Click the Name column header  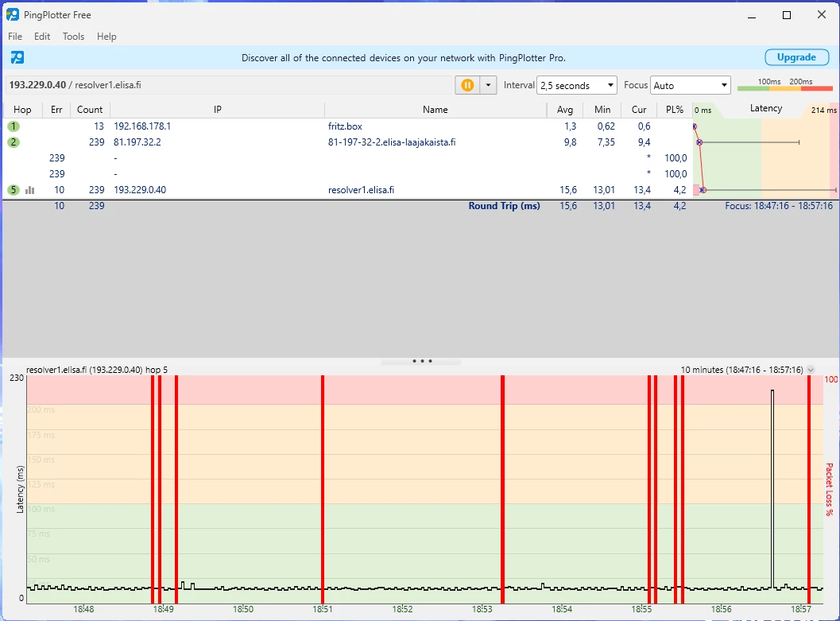[435, 109]
